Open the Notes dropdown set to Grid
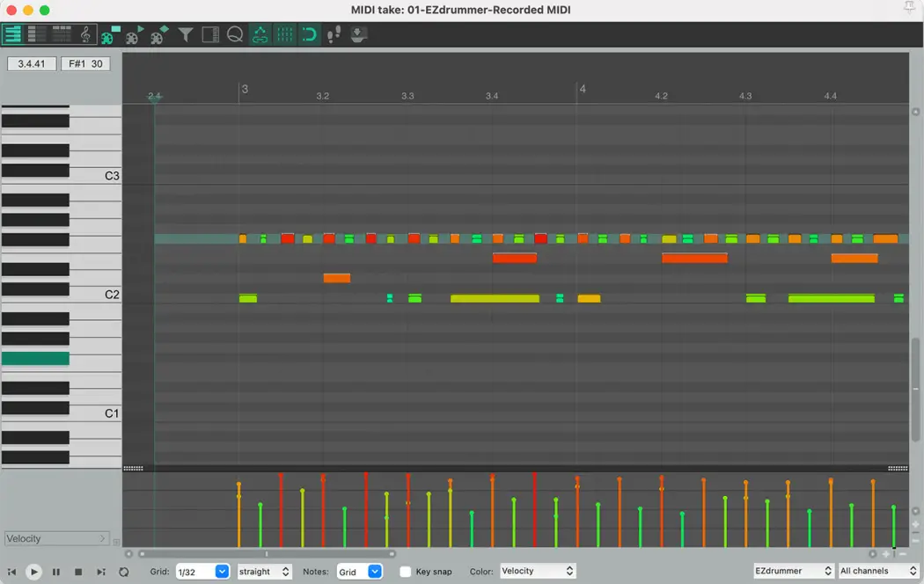Image resolution: width=924 pixels, height=584 pixels. point(360,571)
